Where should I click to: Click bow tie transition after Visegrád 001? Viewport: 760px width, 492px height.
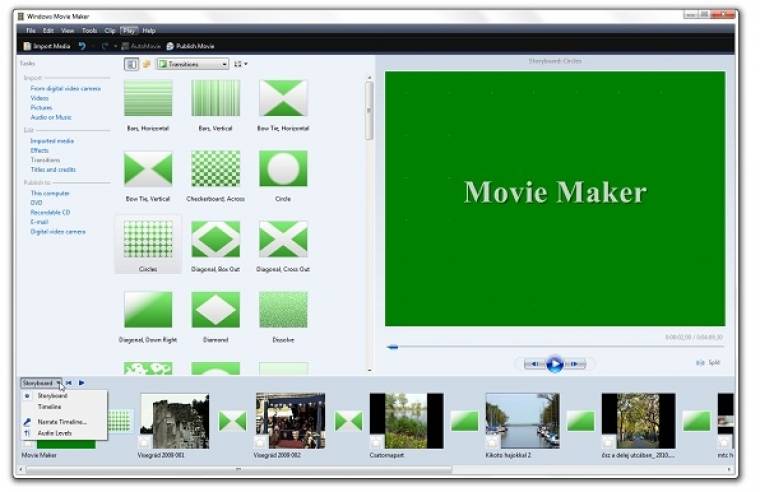tap(233, 421)
